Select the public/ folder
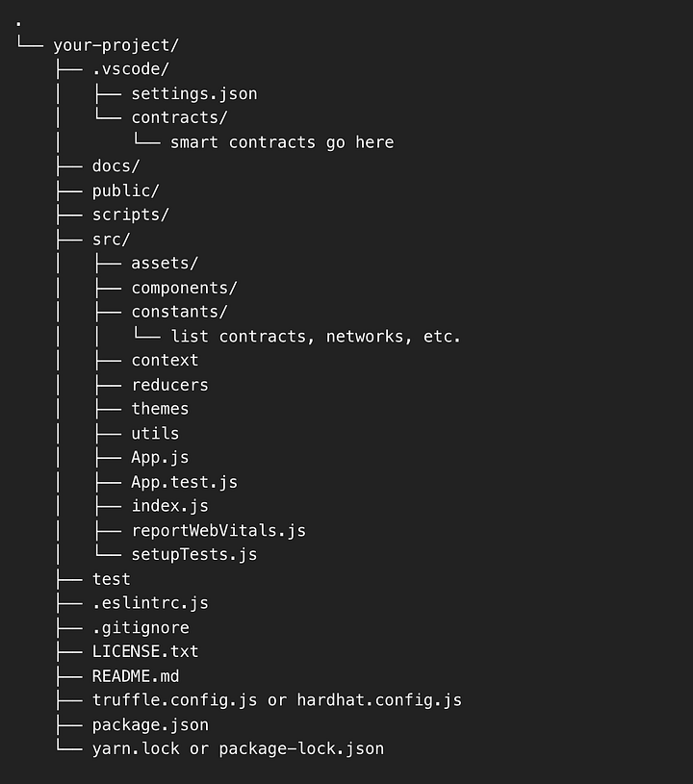693x784 pixels. [x=125, y=190]
